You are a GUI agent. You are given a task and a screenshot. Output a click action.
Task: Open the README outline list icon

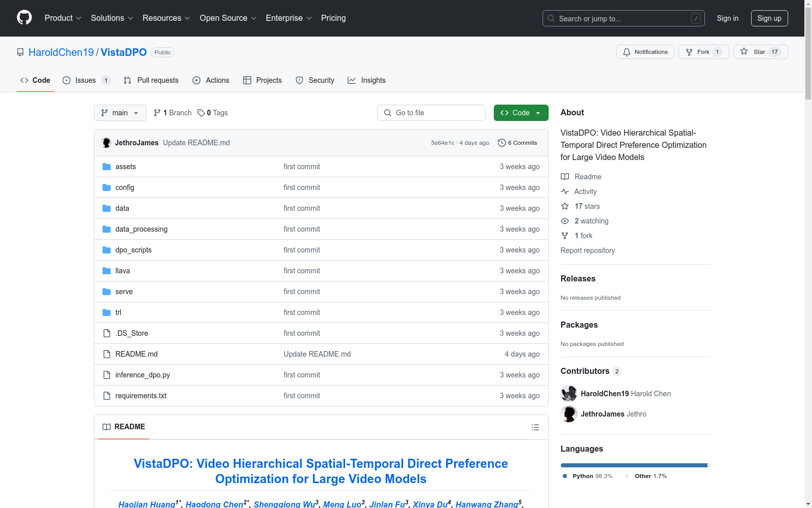pos(535,427)
